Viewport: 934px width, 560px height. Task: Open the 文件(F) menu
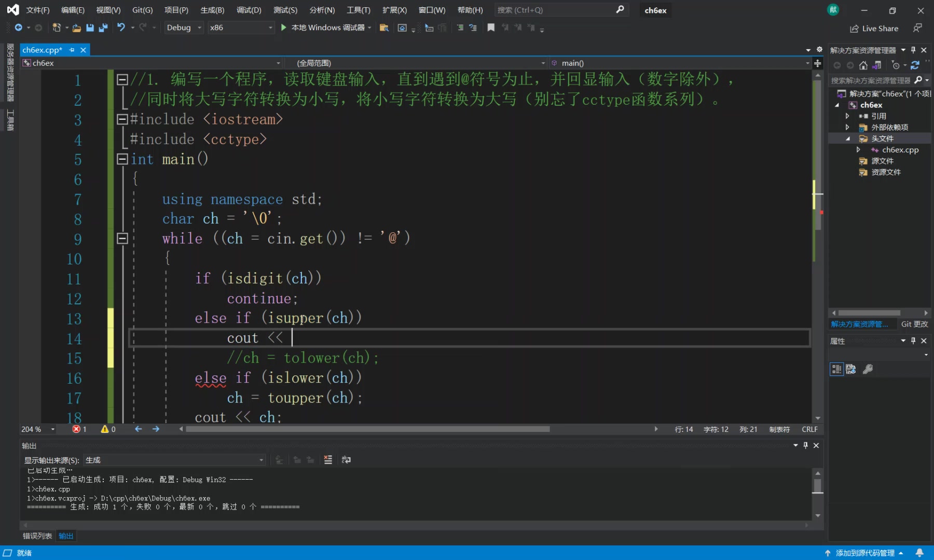click(37, 10)
